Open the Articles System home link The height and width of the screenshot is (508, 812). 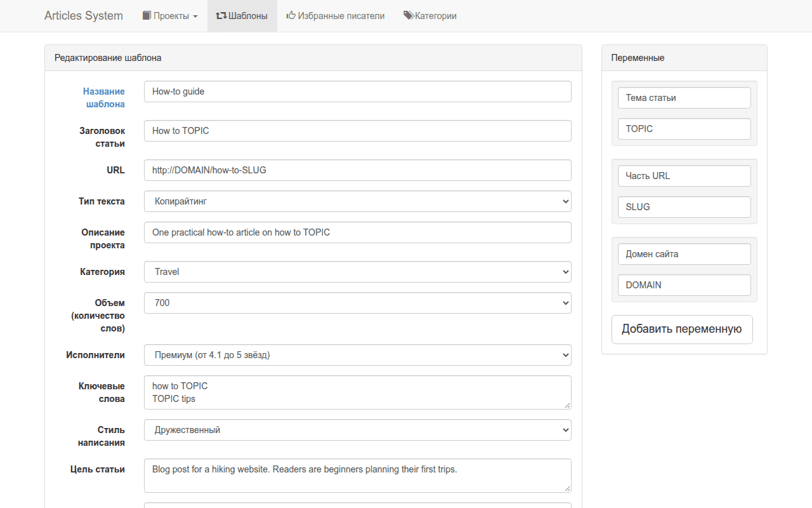(84, 16)
